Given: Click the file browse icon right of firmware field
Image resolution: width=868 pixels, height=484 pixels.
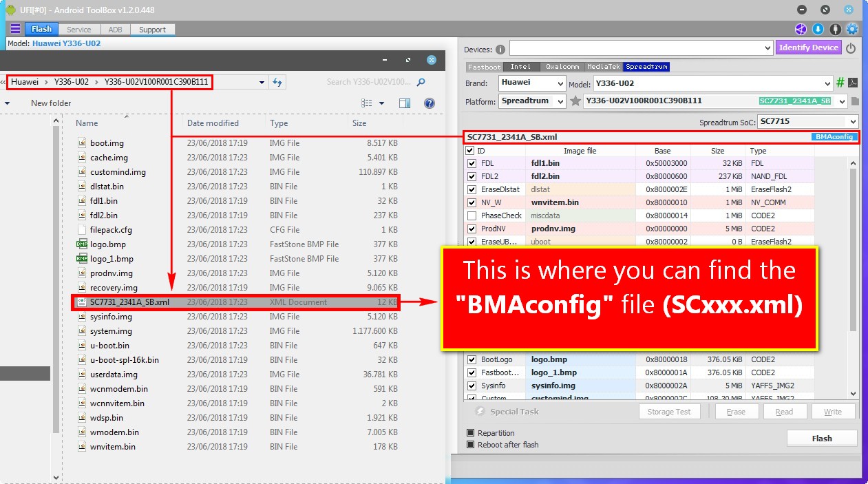Looking at the screenshot, I should coord(855,101).
